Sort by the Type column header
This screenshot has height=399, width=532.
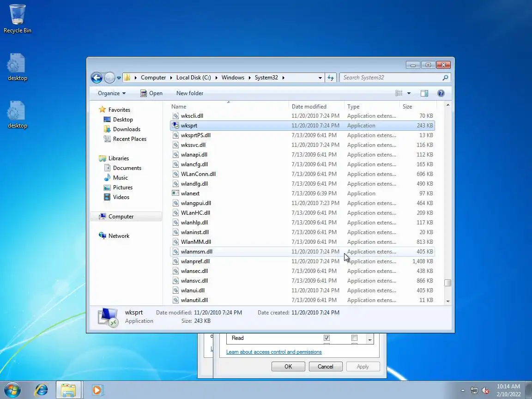pos(372,107)
